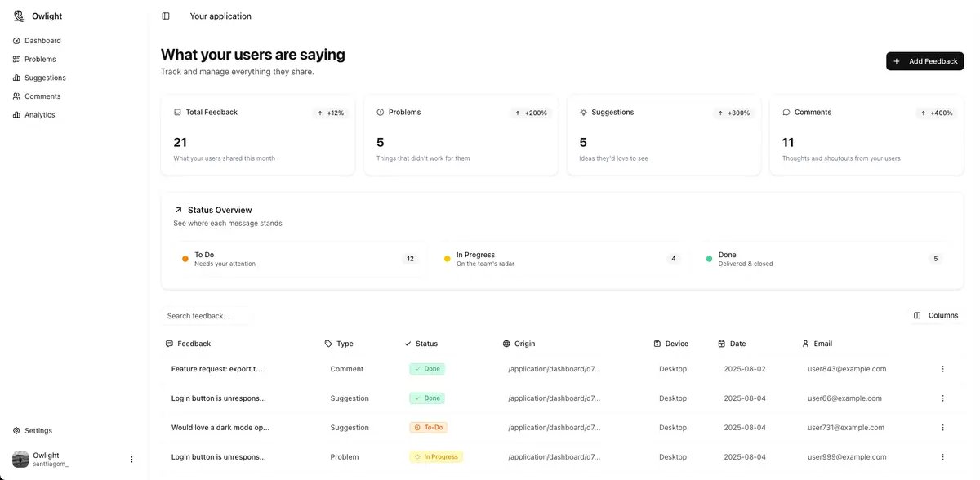Click the Owlight owl logo icon
This screenshot has height=480, width=980.
(19, 16)
